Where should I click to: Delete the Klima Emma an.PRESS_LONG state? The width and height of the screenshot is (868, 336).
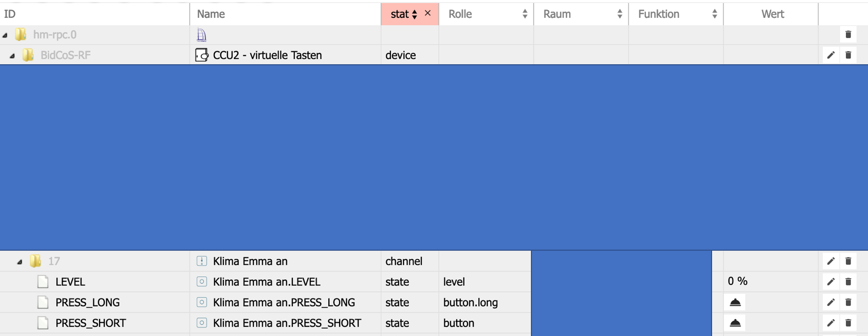848,302
